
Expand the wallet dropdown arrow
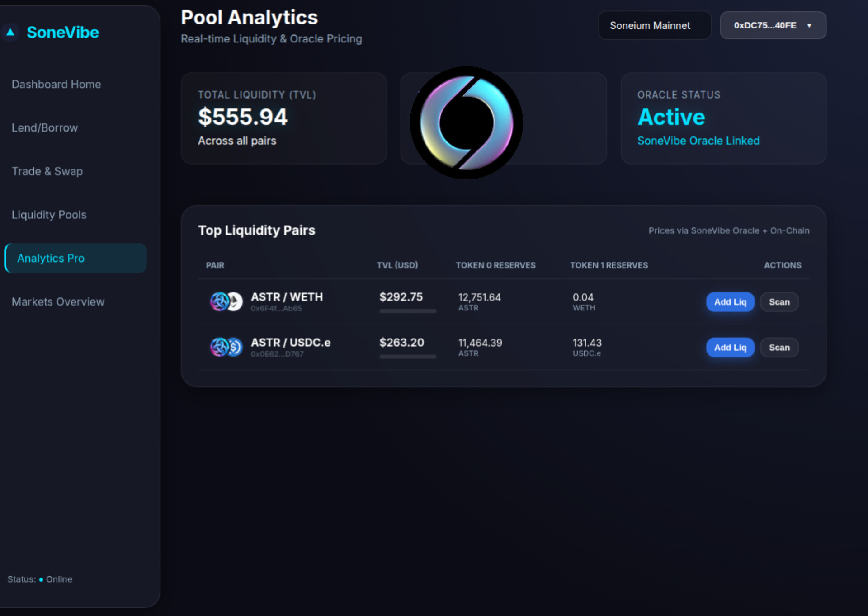pos(809,26)
